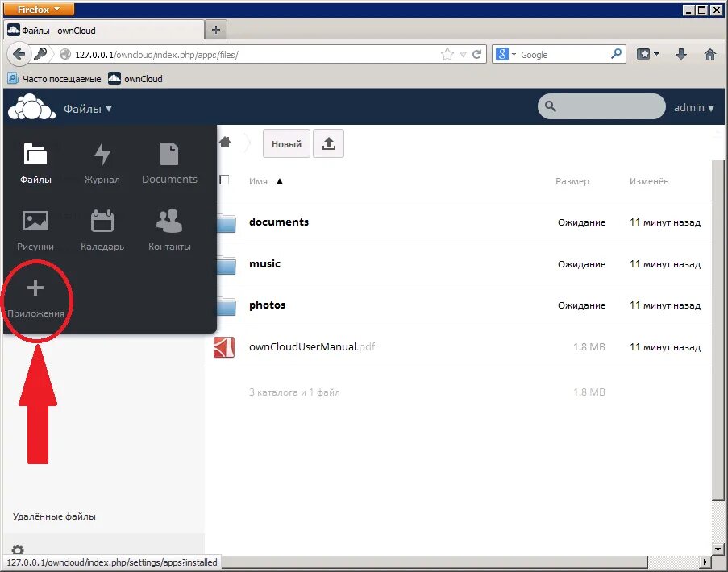Click the Приложения plus icon
The width and height of the screenshot is (728, 572).
(x=35, y=288)
